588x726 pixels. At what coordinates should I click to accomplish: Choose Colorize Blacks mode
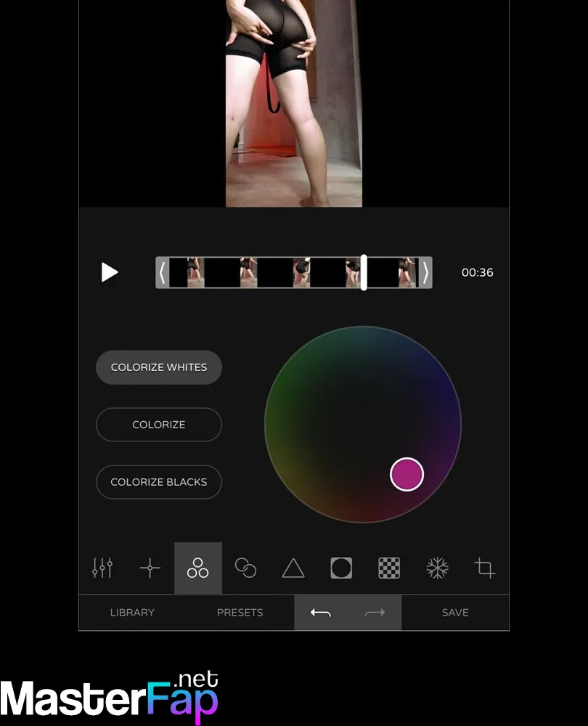click(x=159, y=482)
